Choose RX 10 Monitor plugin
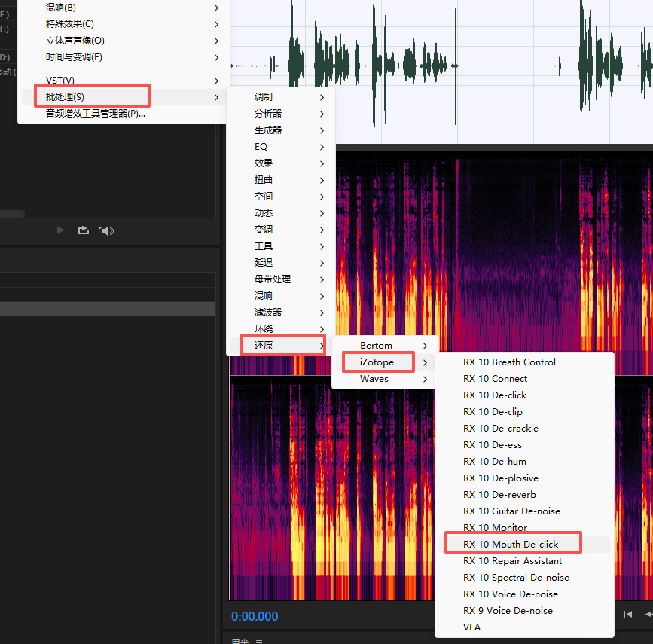This screenshot has height=644, width=653. pos(524,528)
